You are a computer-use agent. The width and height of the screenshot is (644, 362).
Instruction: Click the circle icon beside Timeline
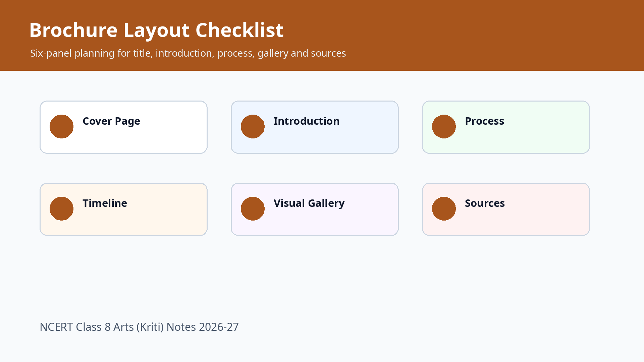(61, 208)
